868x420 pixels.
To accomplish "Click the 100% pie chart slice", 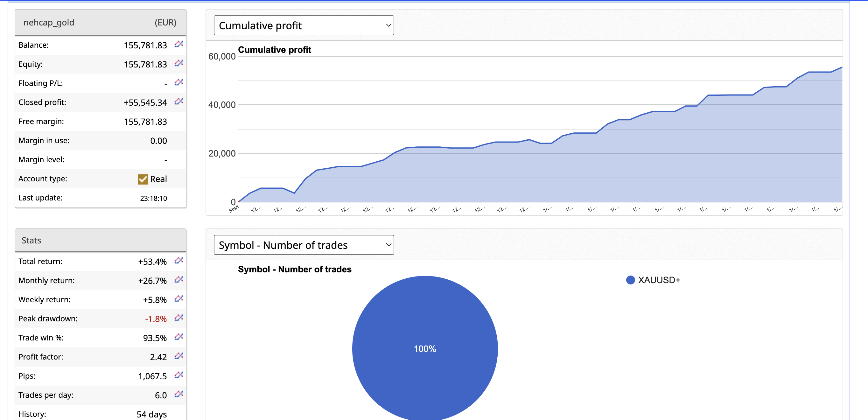I will tap(424, 348).
